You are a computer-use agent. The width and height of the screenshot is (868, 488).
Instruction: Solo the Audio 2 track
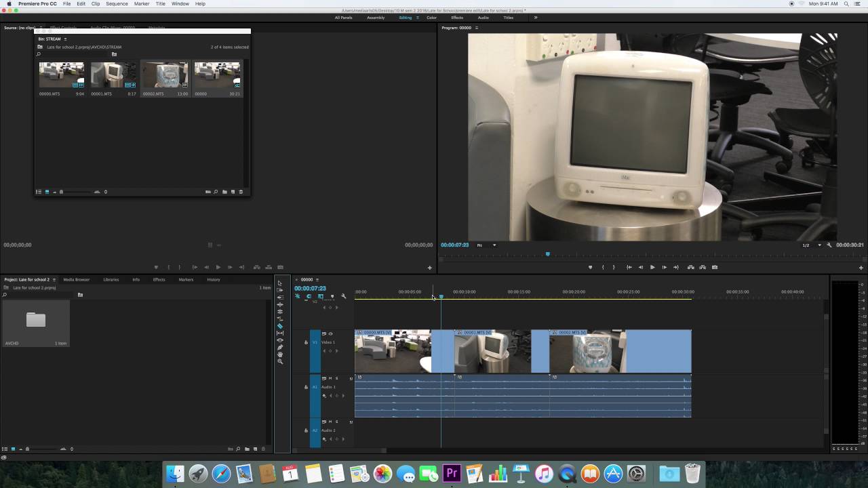[336, 422]
